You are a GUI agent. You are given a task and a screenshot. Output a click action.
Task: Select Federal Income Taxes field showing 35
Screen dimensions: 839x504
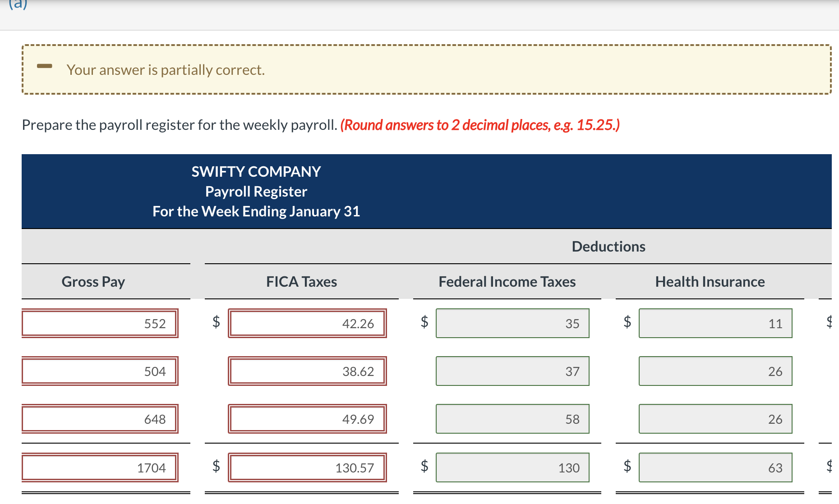[x=512, y=323]
